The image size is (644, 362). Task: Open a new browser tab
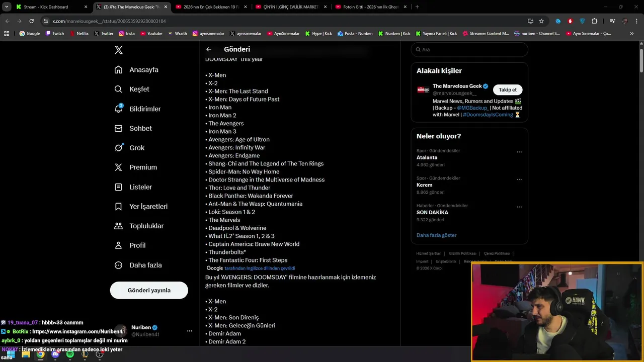coord(417,7)
